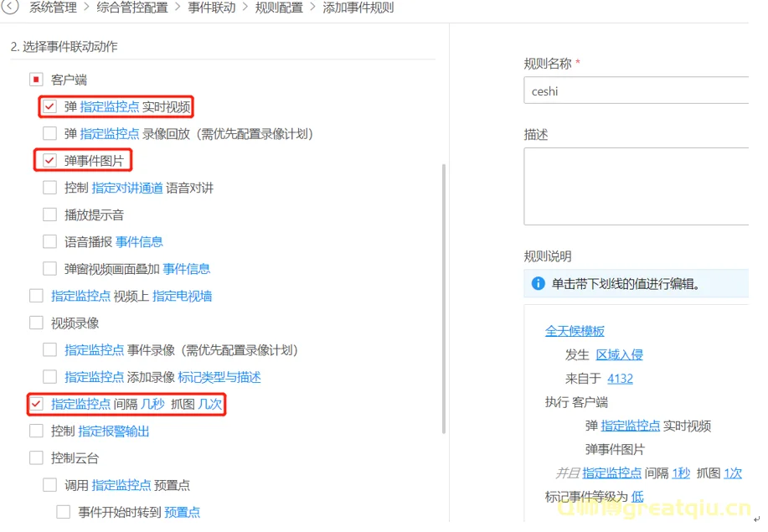Click the back arrow icon beside 系统管理
The height and width of the screenshot is (532, 768).
click(12, 8)
